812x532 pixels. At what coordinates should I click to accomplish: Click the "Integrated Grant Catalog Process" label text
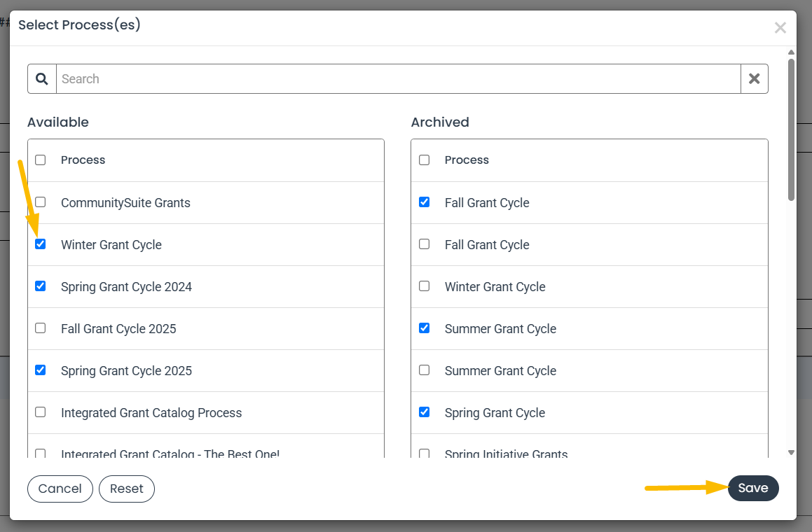point(151,413)
